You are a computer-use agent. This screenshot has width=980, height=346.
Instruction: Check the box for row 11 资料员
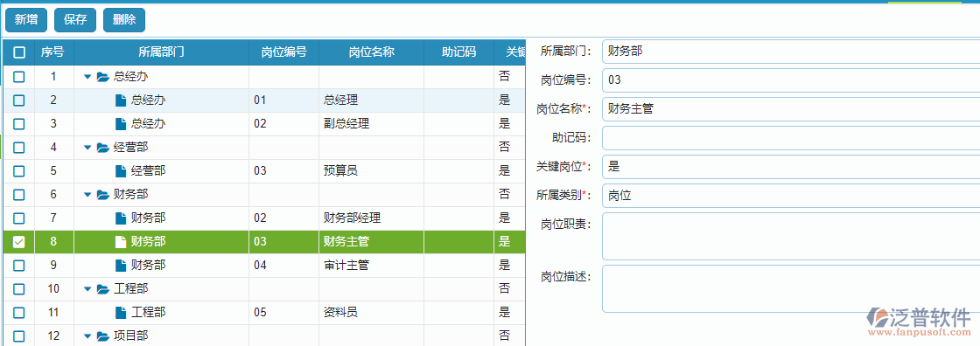click(19, 312)
